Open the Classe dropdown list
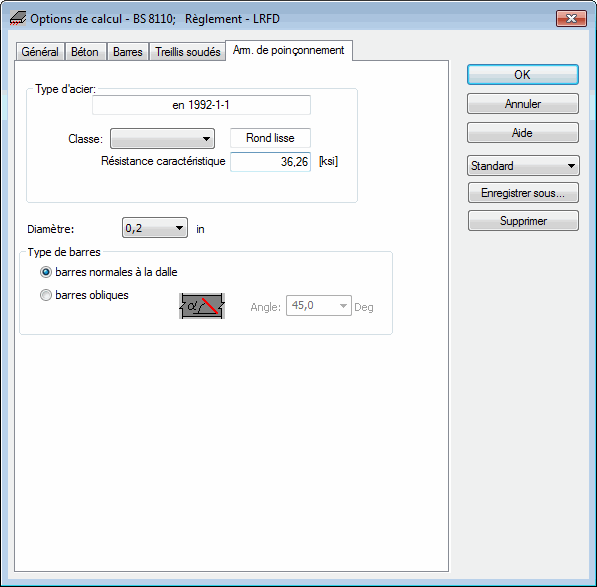The width and height of the screenshot is (597, 587). (163, 139)
